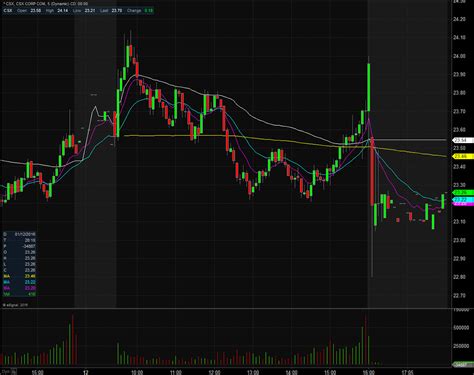Click the yellow MA row in data box
The height and width of the screenshot is (375, 474).
19,276
